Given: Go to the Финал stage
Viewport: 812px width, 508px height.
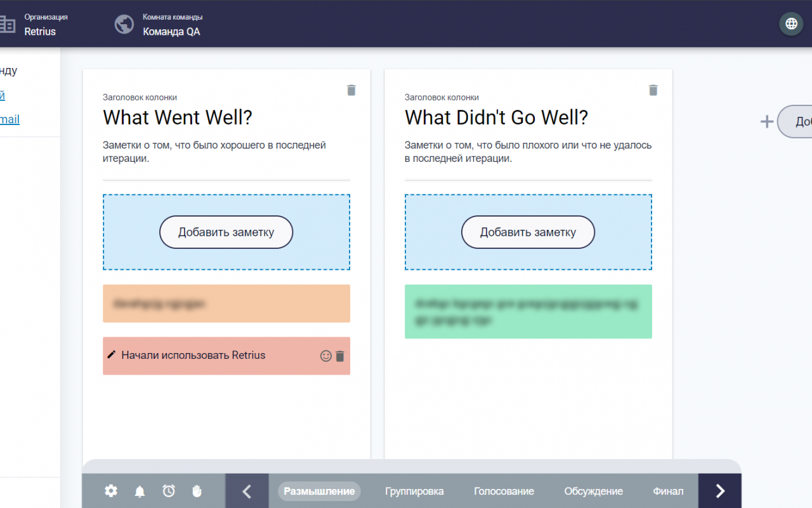Looking at the screenshot, I should (668, 491).
